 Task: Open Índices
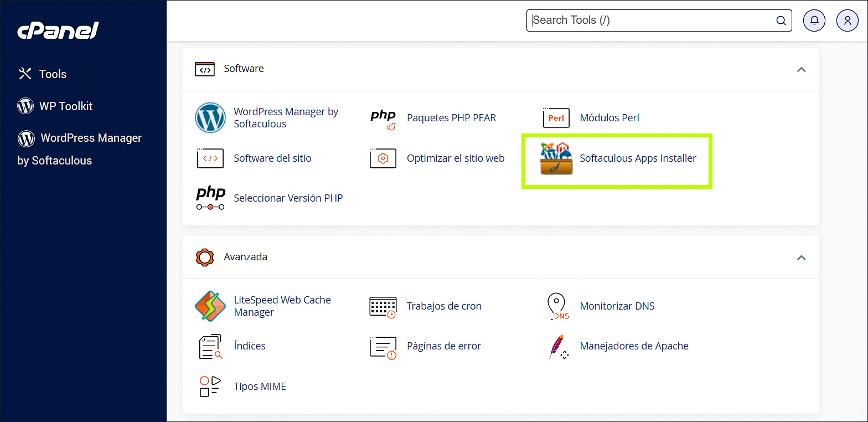pos(250,346)
